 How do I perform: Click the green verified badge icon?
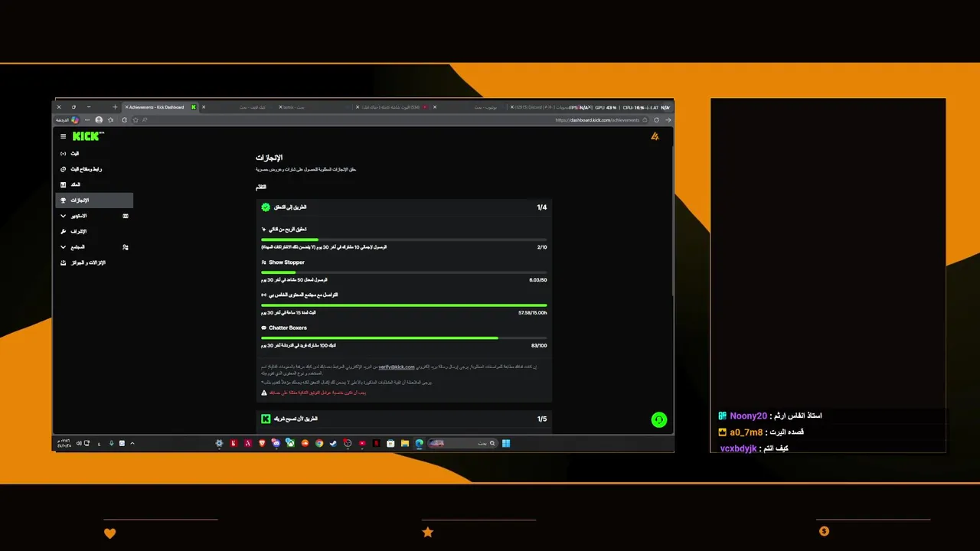266,207
